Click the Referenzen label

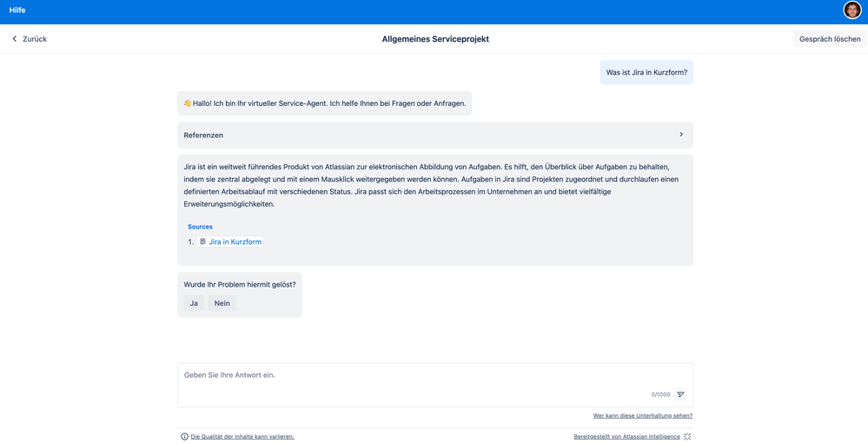(x=203, y=135)
